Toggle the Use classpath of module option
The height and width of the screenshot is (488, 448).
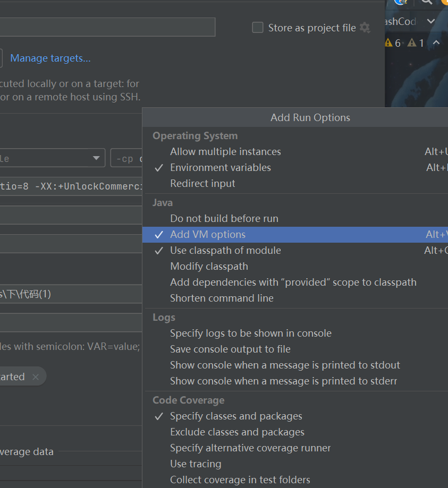pos(225,250)
